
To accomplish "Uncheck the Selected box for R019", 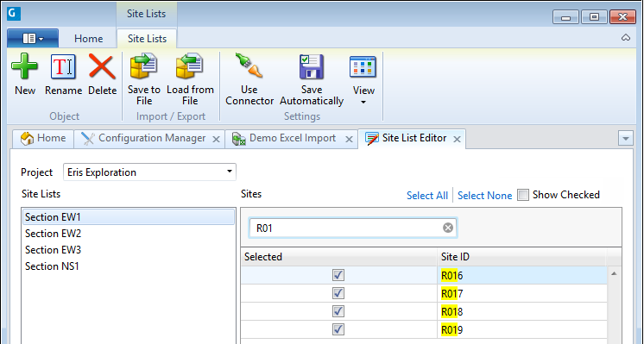I will click(x=338, y=329).
